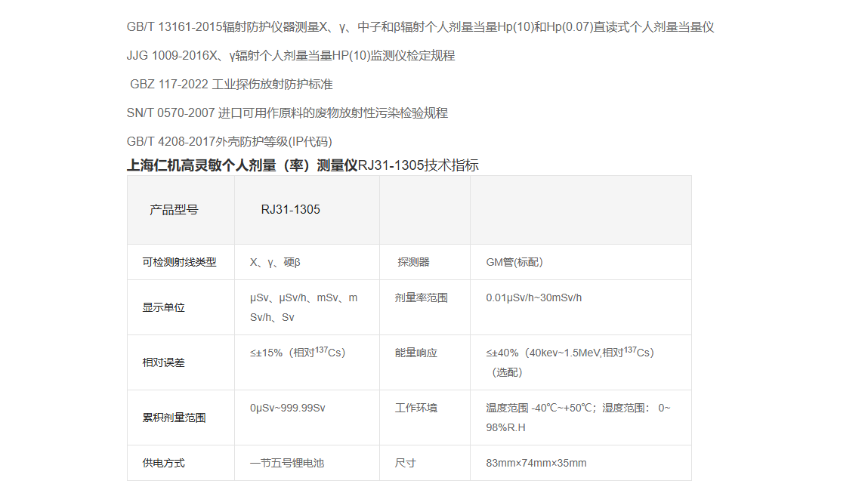The width and height of the screenshot is (868, 487).
Task: Click GBZ 117-2022 工业探伤放射防护标准 text
Action: point(231,85)
